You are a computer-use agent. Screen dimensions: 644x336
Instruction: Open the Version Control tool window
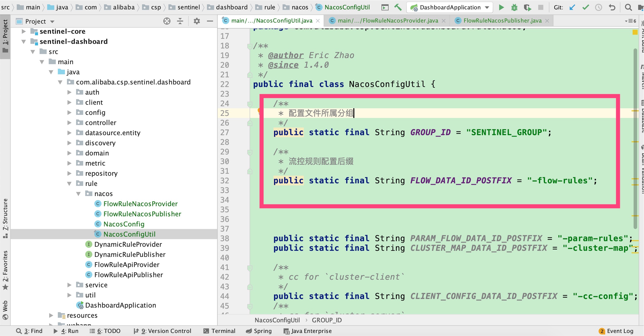click(x=163, y=331)
